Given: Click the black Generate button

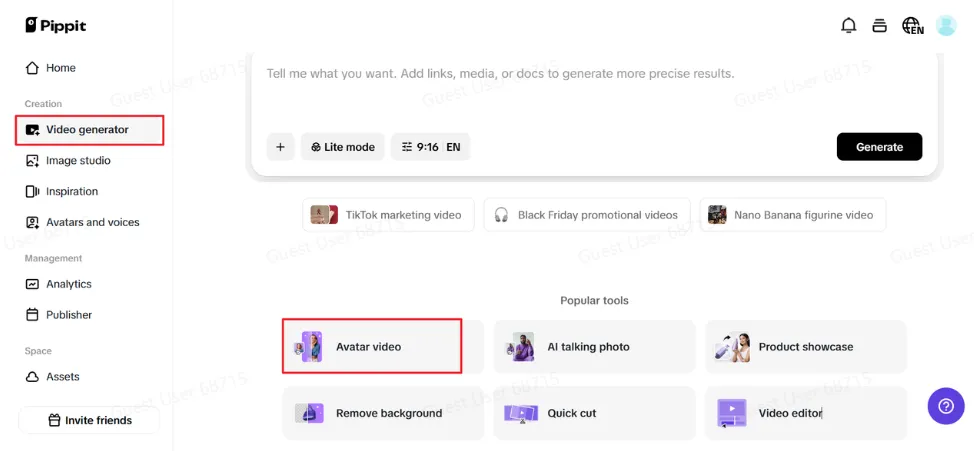Looking at the screenshot, I should click(x=879, y=147).
